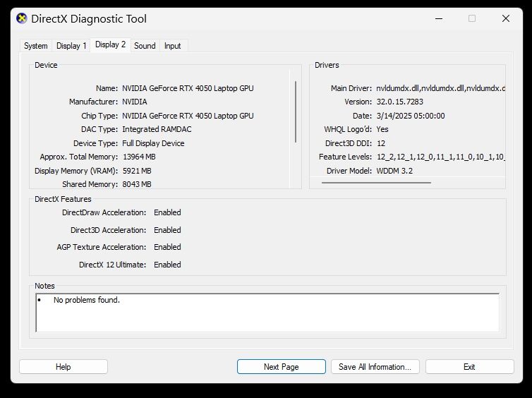Click the Notes group heading

tap(44, 286)
